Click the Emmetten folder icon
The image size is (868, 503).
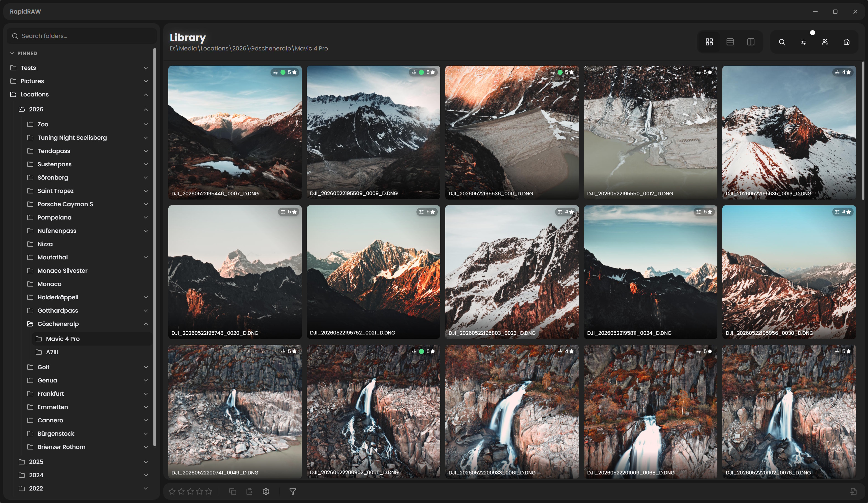(x=30, y=407)
